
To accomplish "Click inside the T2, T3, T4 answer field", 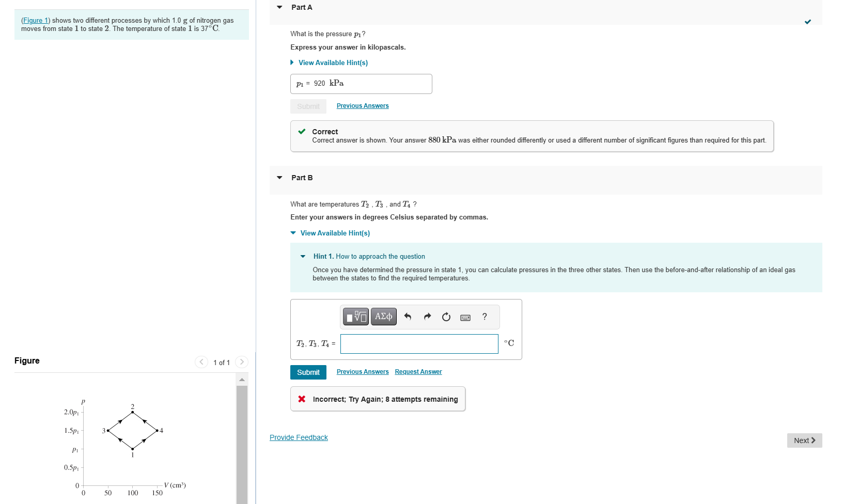I will tap(419, 343).
